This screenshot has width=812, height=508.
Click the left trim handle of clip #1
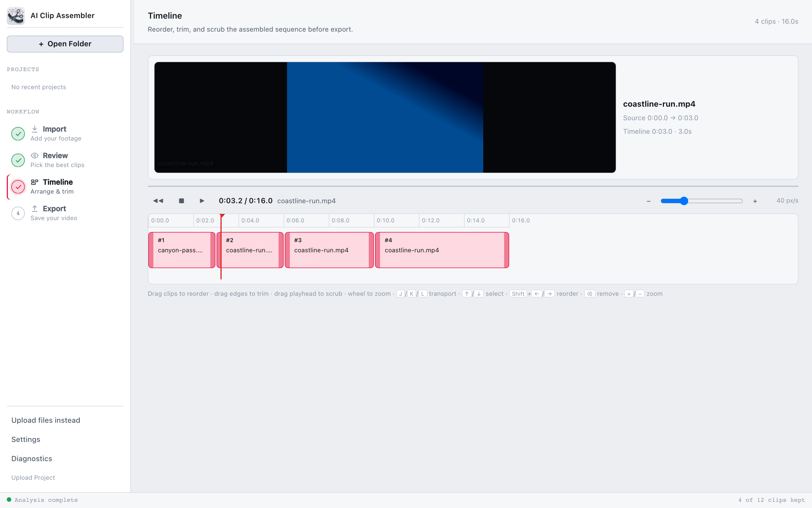[x=151, y=250]
